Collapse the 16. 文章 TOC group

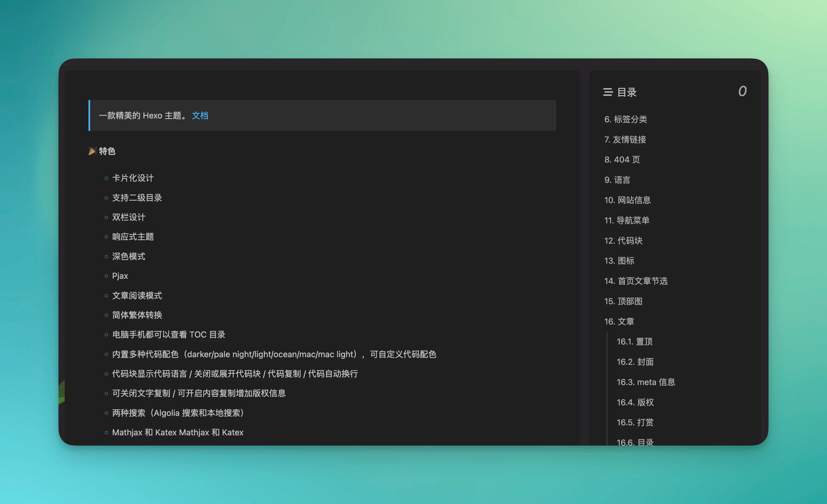point(619,321)
